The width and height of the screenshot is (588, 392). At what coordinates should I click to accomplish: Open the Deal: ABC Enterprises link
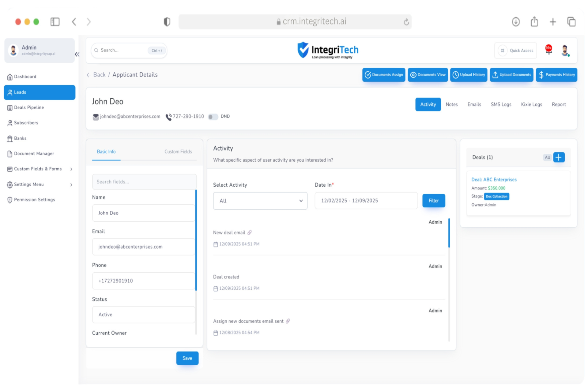pos(494,180)
